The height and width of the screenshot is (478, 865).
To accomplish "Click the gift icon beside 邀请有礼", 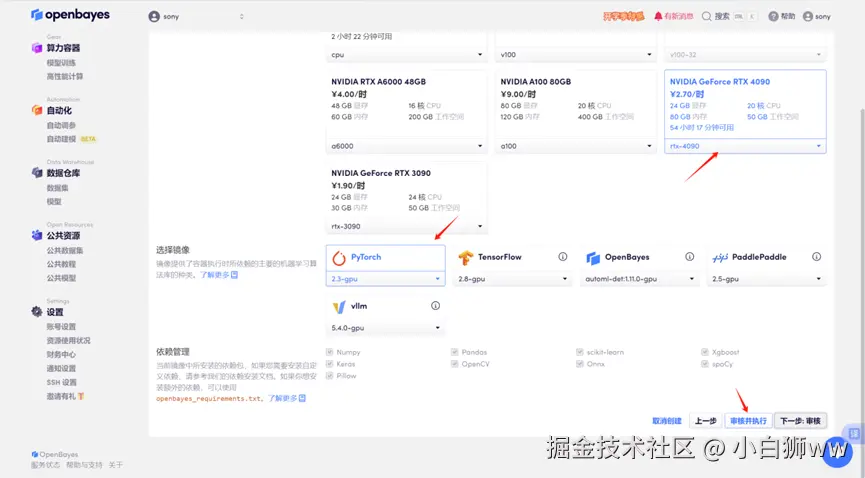I will [81, 396].
